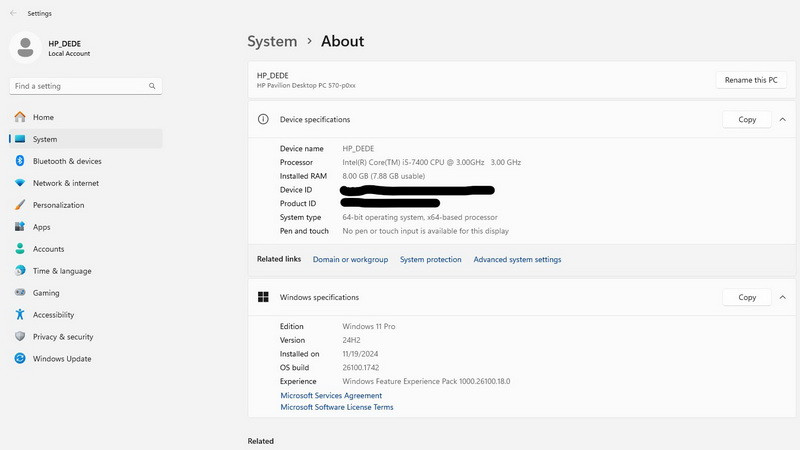
Task: Open the Home settings page
Action: coord(86,117)
